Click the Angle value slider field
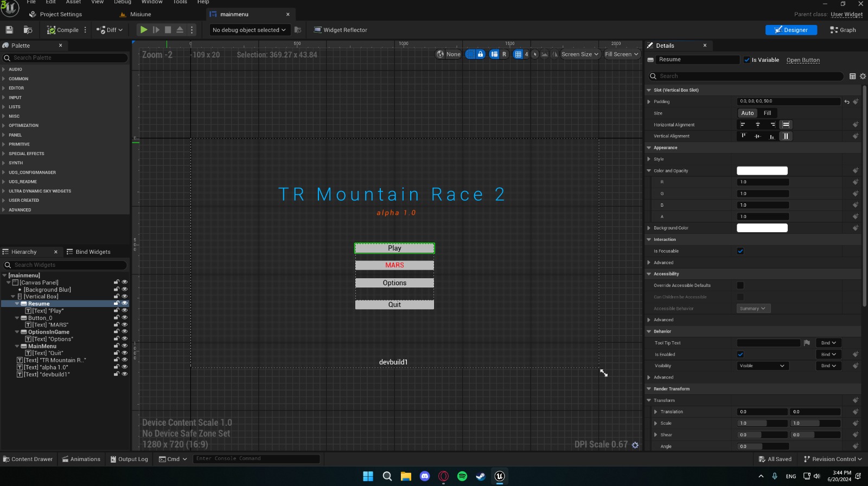 tap(763, 446)
